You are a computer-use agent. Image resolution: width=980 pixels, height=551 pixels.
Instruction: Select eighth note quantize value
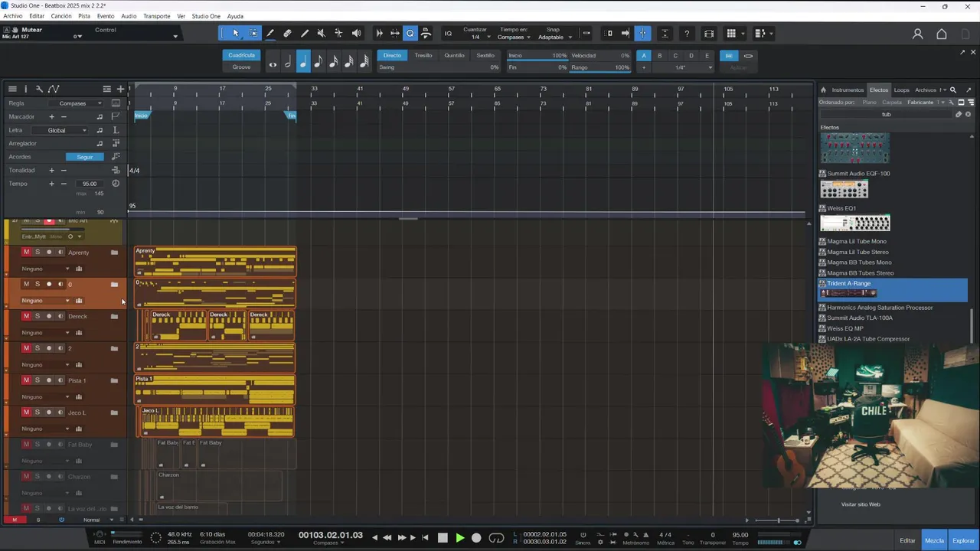coord(318,61)
